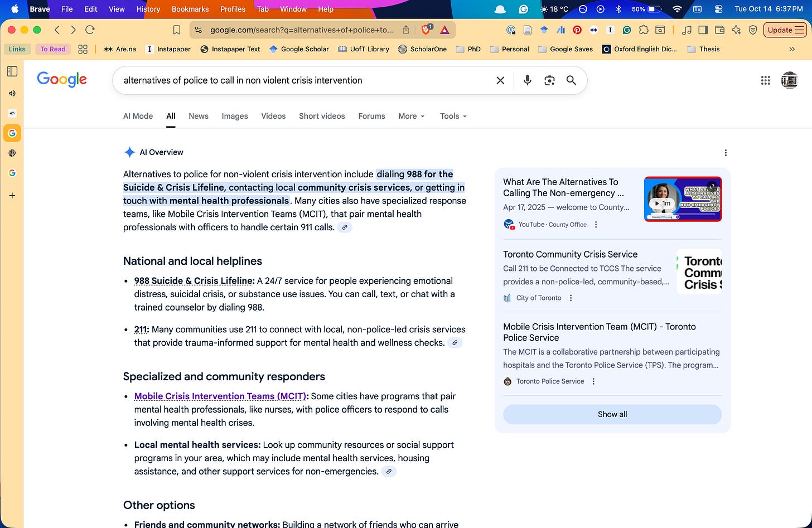Search by image with Lens icon
812x528 pixels.
click(549, 80)
